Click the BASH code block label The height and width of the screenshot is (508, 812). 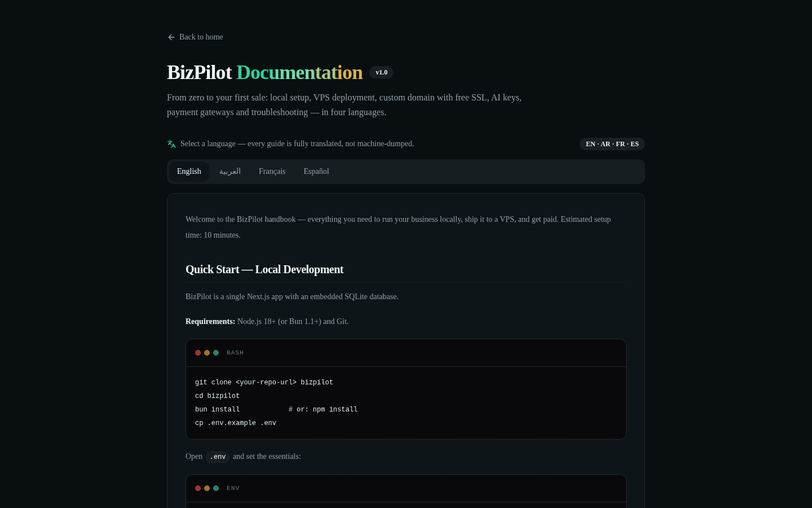click(x=235, y=353)
